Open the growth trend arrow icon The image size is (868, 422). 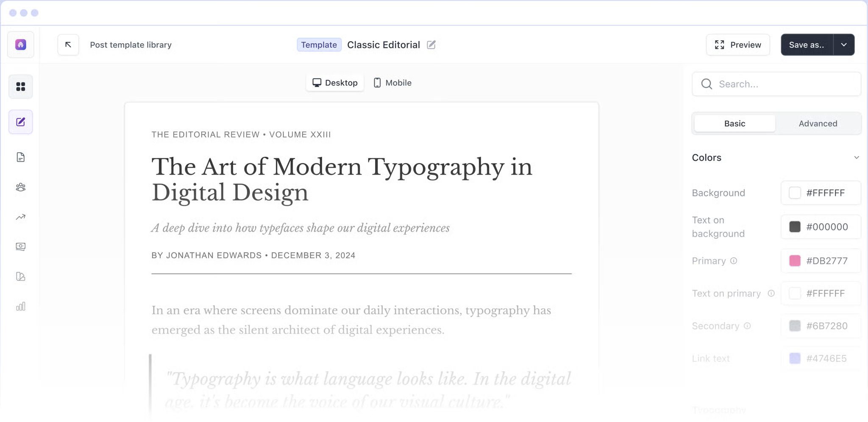click(x=21, y=217)
